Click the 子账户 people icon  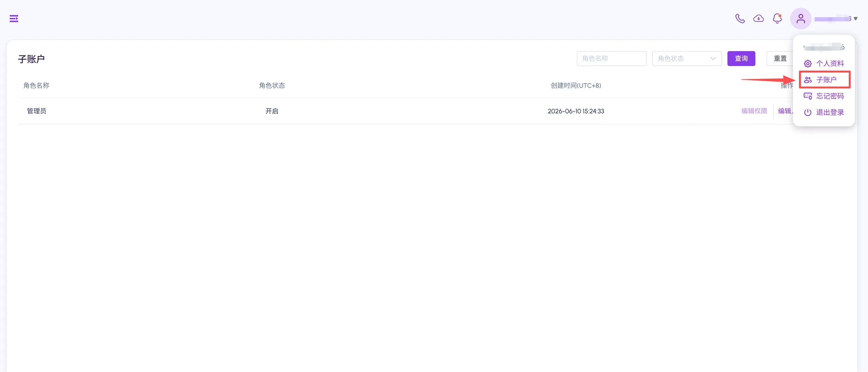coord(808,80)
